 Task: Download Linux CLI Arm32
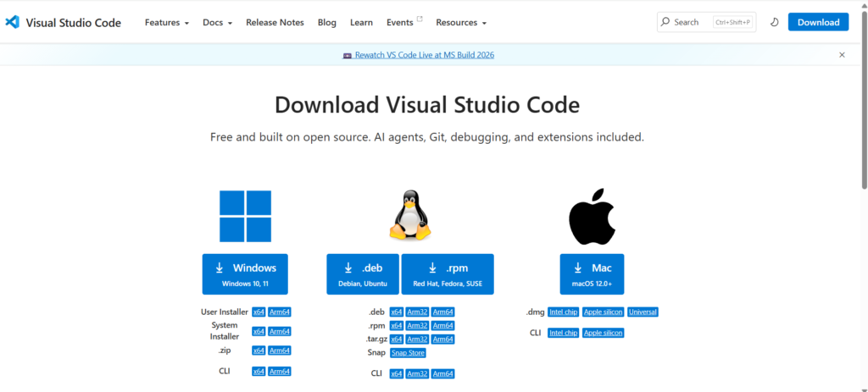[417, 373]
